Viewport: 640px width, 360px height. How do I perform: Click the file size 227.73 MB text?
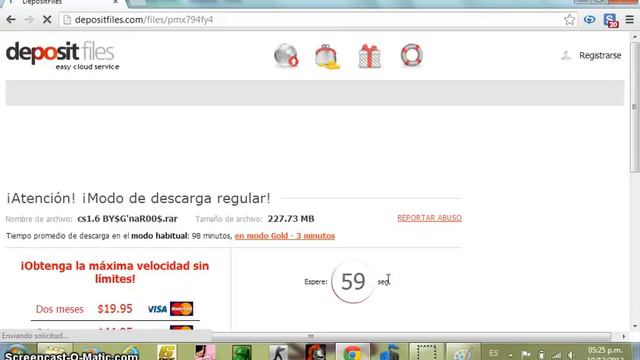(291, 219)
